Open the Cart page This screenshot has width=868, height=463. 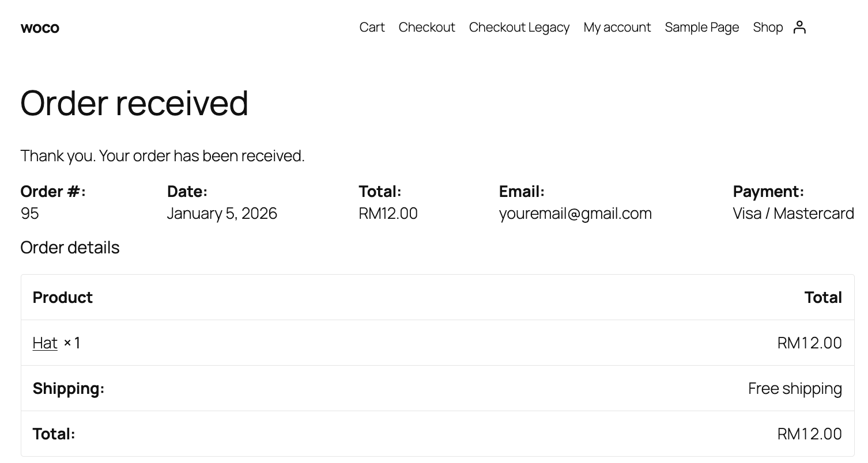point(372,27)
